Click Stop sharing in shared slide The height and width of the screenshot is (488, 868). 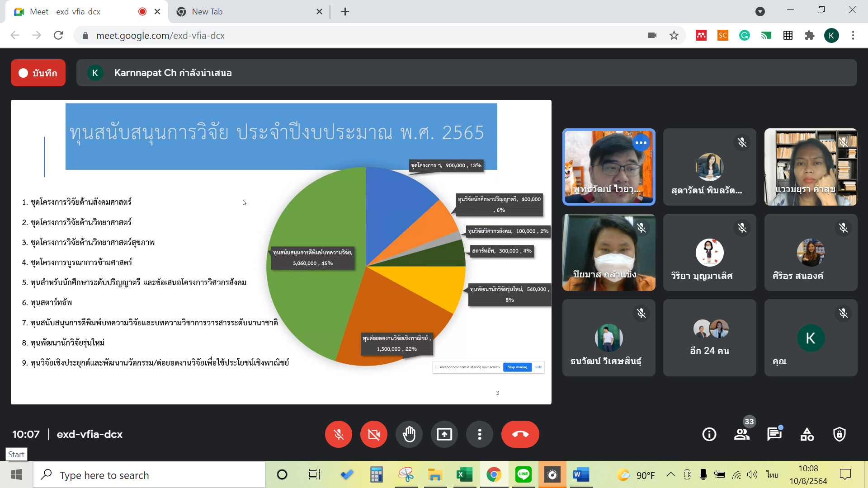click(517, 367)
